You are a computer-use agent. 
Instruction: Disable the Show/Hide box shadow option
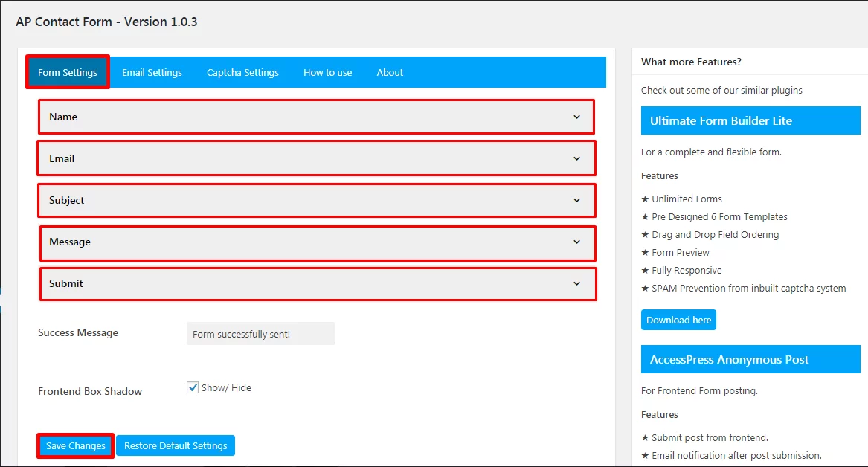coord(193,387)
